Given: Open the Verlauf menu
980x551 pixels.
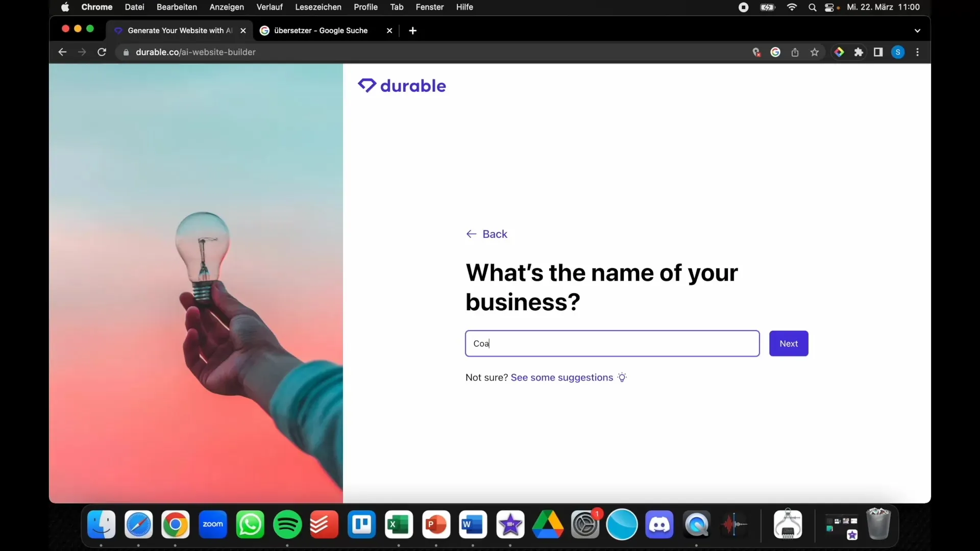Looking at the screenshot, I should coord(269,7).
